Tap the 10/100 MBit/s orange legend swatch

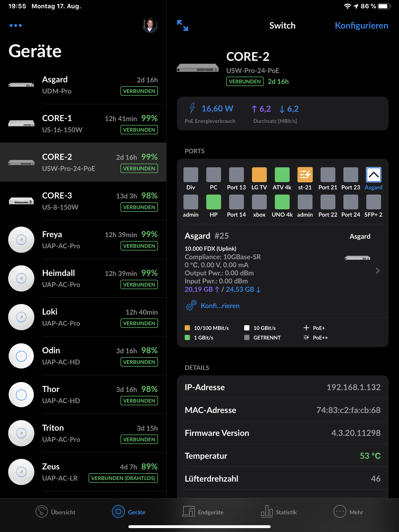[187, 328]
